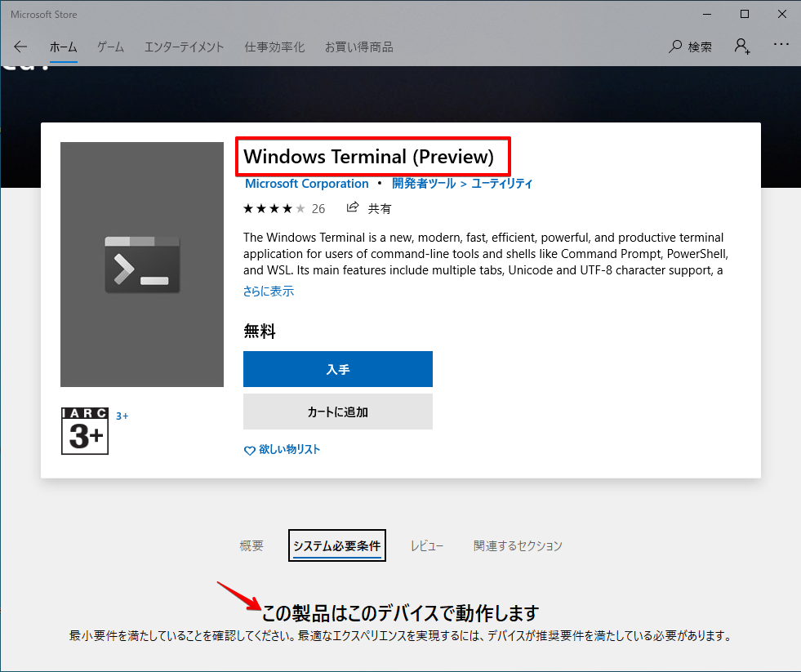
Task: Click the star rating display
Action: pos(274,208)
